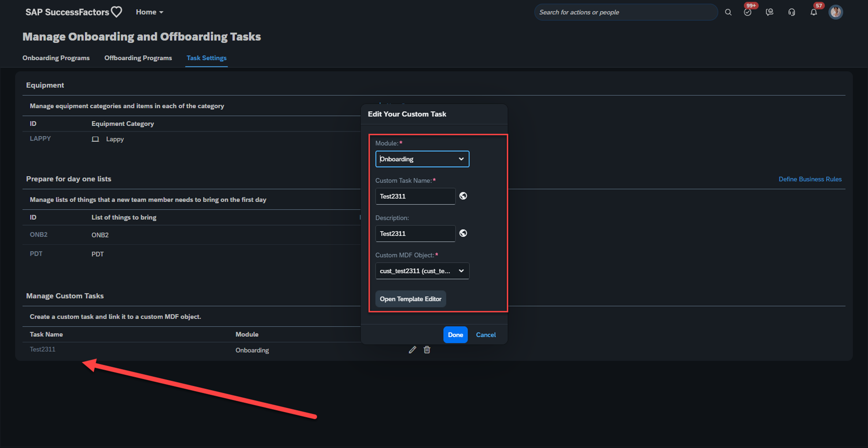Screen dimensions: 868x448
Task: Click trash delete icon for Test2311 task
Action: point(427,350)
